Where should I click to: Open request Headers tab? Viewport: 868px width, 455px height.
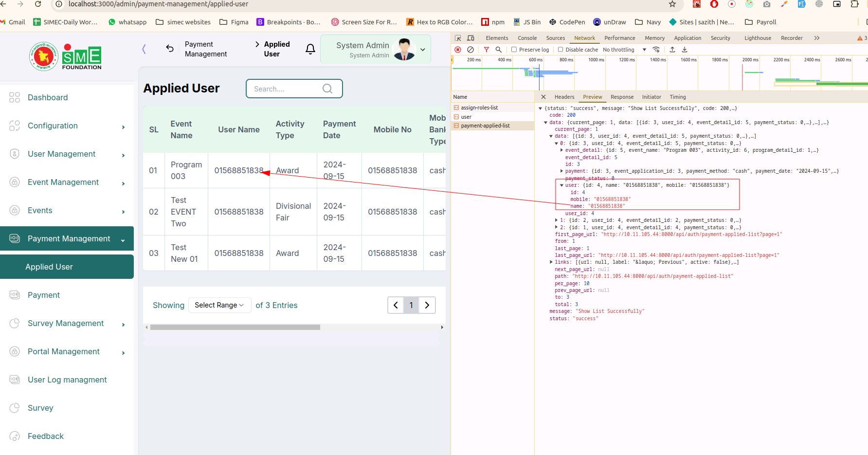(x=564, y=97)
